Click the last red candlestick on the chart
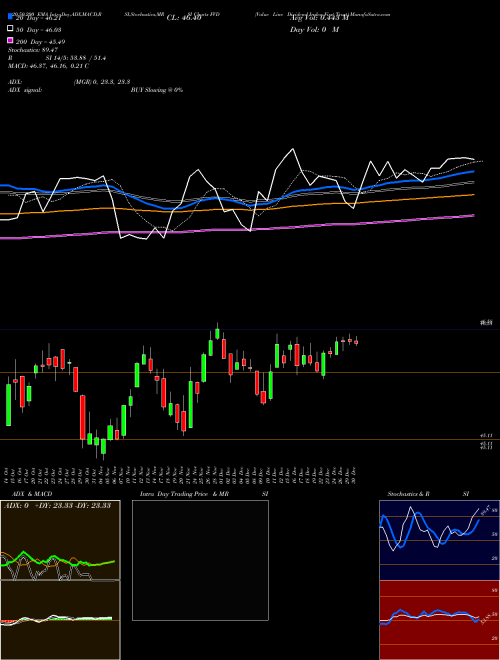The image size is (500, 660). coord(356,342)
